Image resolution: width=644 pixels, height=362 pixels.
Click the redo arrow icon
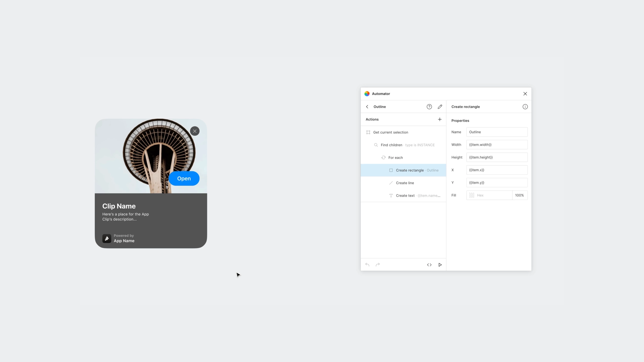tap(378, 264)
